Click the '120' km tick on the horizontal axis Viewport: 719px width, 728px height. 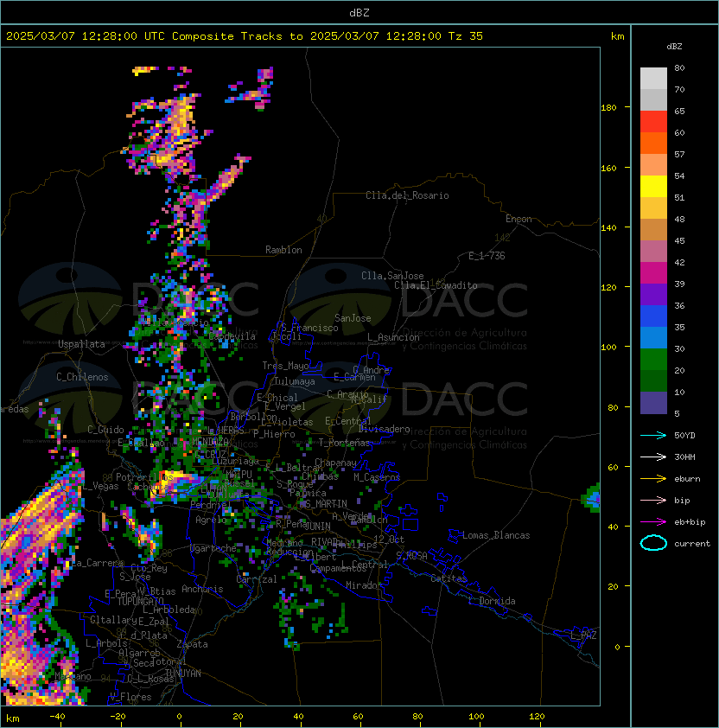tap(537, 716)
